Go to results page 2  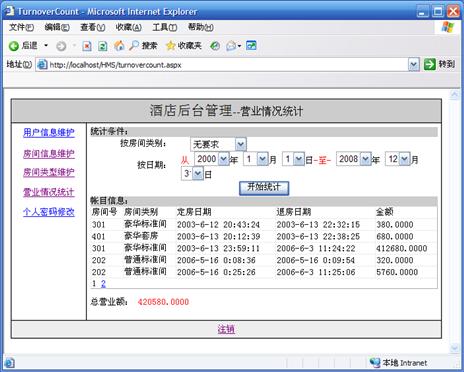[x=103, y=283]
